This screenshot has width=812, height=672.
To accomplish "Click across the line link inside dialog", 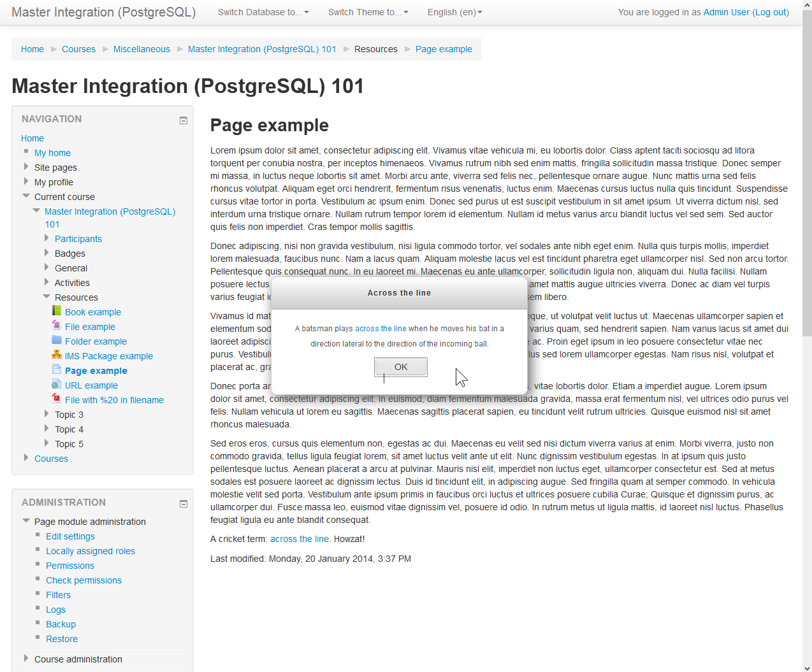I will click(381, 329).
